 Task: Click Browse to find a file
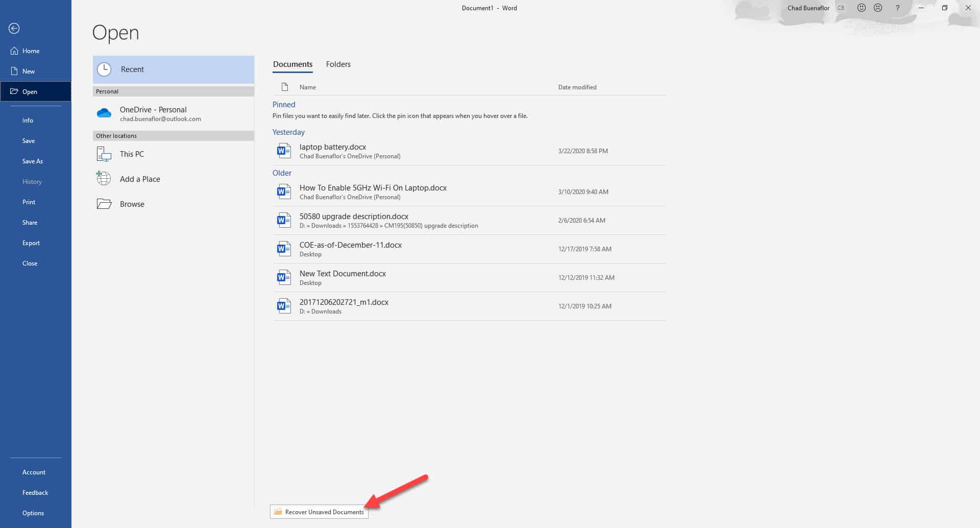coord(174,204)
